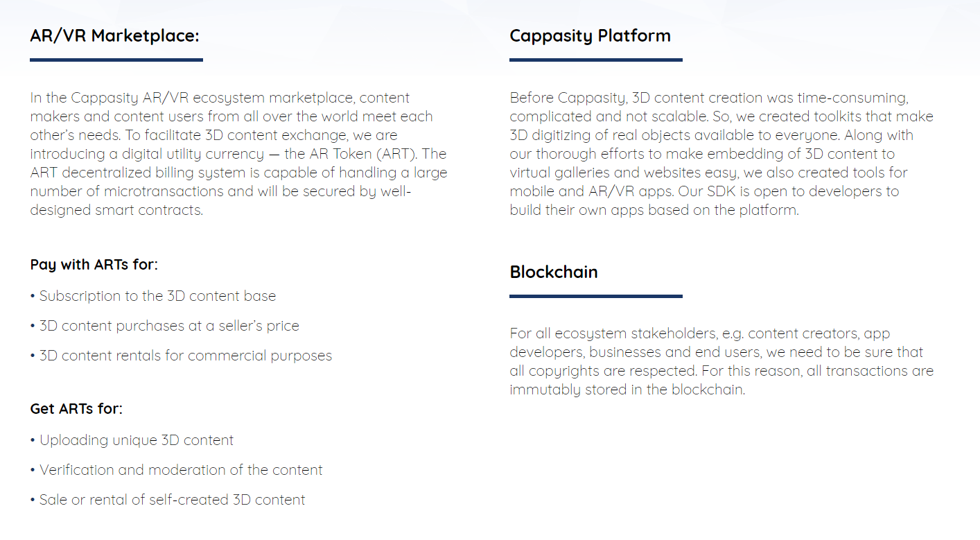Click the Blockchain section heading
Viewport: 980px width, 540px height.
(553, 272)
